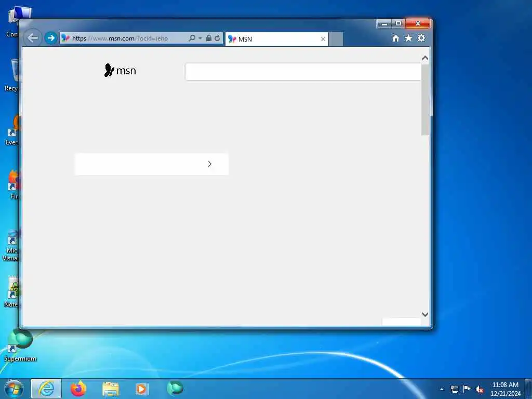Click the page scrollbar down arrow
532x399 pixels.
tap(425, 314)
